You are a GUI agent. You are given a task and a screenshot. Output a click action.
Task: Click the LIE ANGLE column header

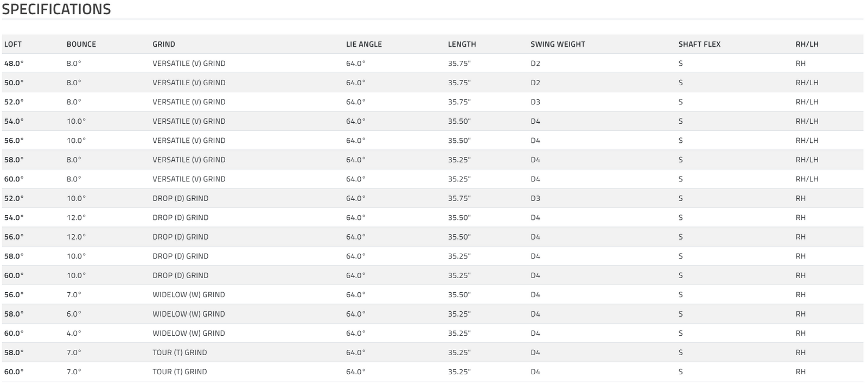coord(364,44)
